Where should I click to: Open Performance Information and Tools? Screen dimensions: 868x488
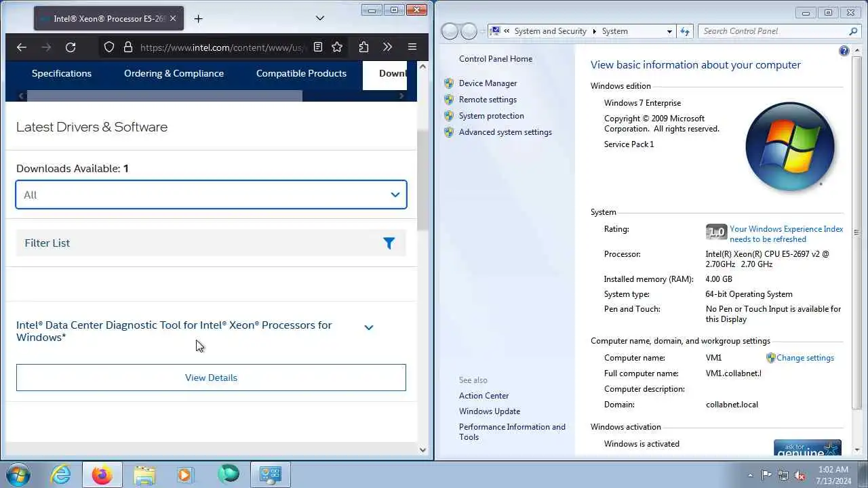[512, 432]
